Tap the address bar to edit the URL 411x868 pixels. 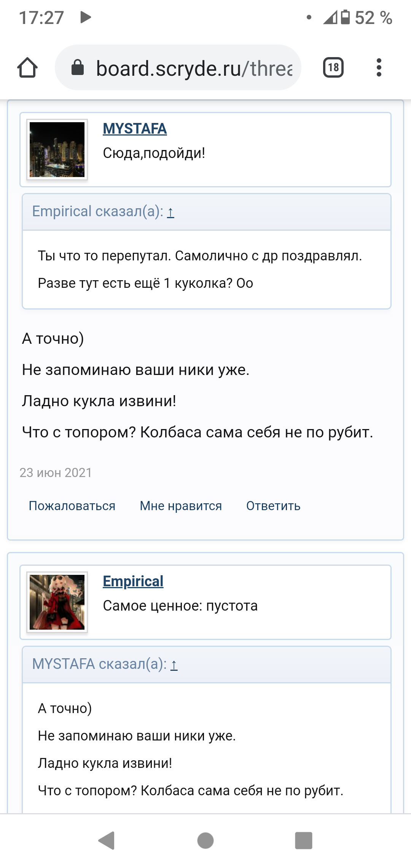coord(190,68)
